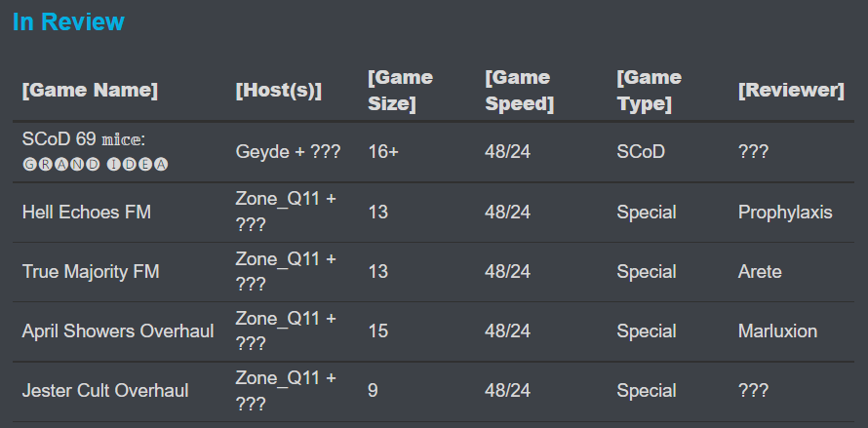The image size is (868, 428).
Task: Click reviewer Prophylaxis
Action: [785, 212]
